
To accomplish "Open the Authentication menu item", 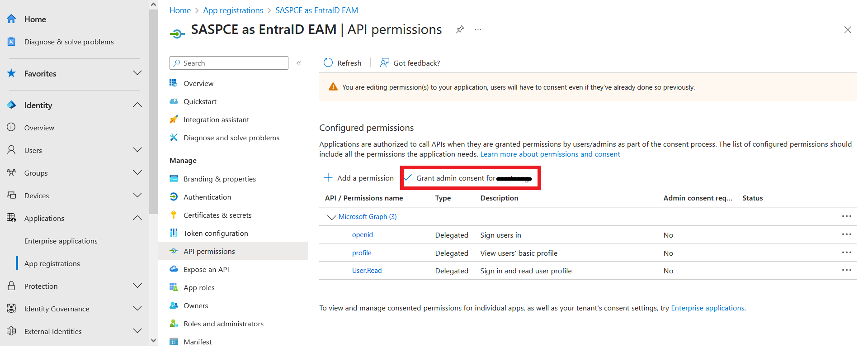I will point(207,197).
